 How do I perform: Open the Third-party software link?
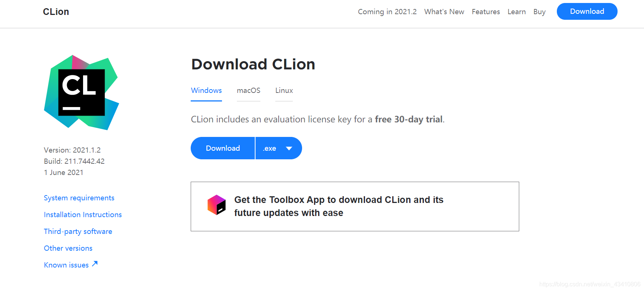pyautogui.click(x=78, y=231)
